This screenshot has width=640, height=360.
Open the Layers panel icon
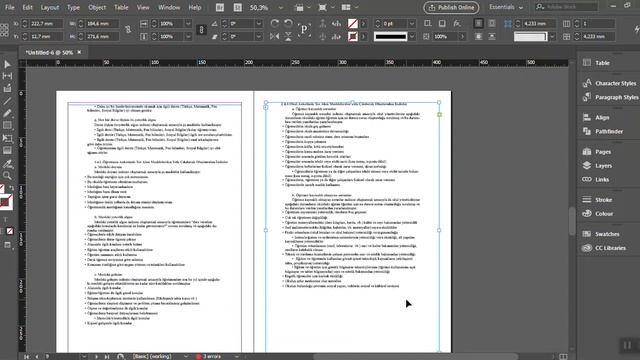pos(587,165)
